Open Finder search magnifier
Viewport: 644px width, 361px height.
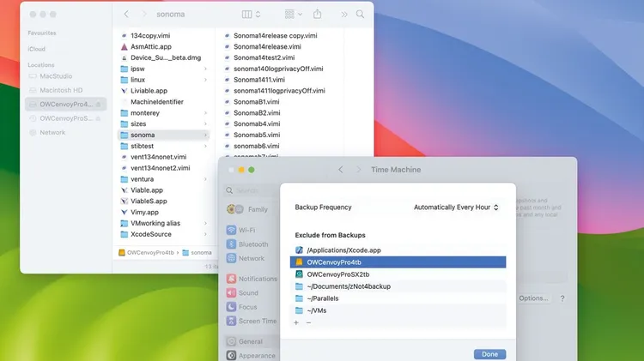pos(360,14)
